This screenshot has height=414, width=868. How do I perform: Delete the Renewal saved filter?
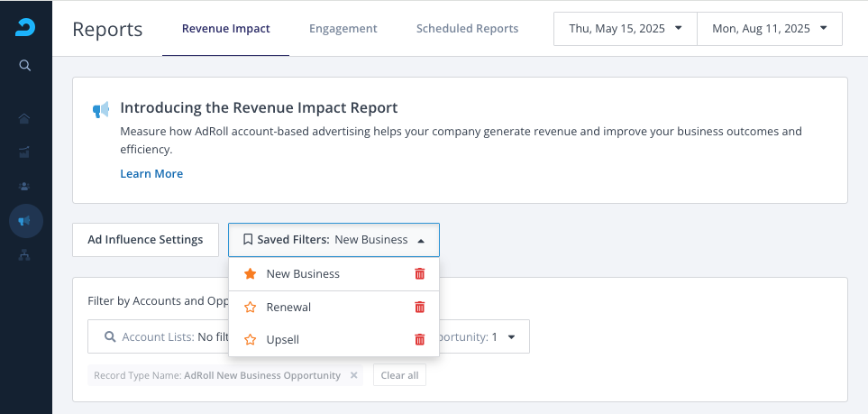[419, 307]
